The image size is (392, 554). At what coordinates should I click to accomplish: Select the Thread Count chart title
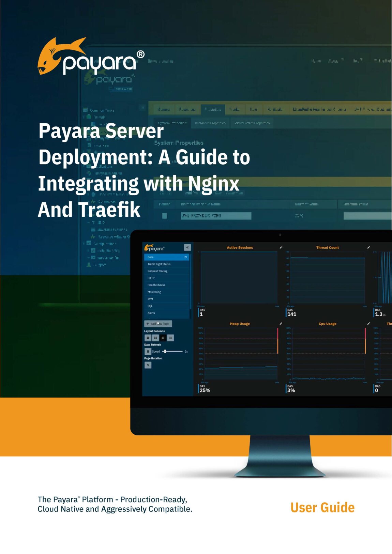[x=328, y=248]
